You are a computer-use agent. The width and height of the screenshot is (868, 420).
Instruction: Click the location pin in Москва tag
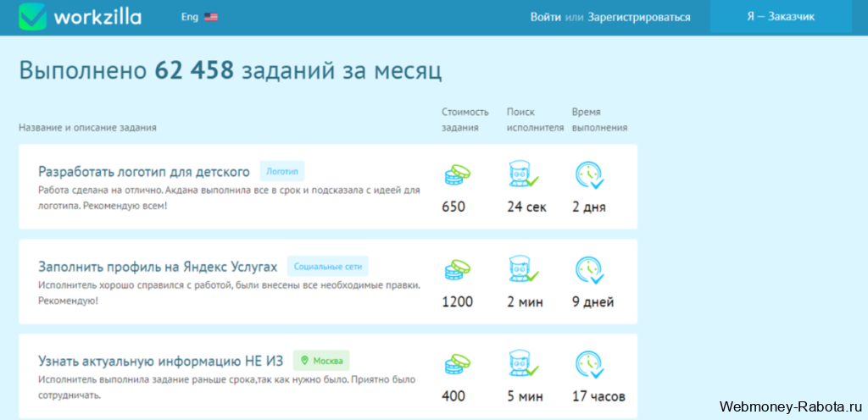(x=304, y=361)
